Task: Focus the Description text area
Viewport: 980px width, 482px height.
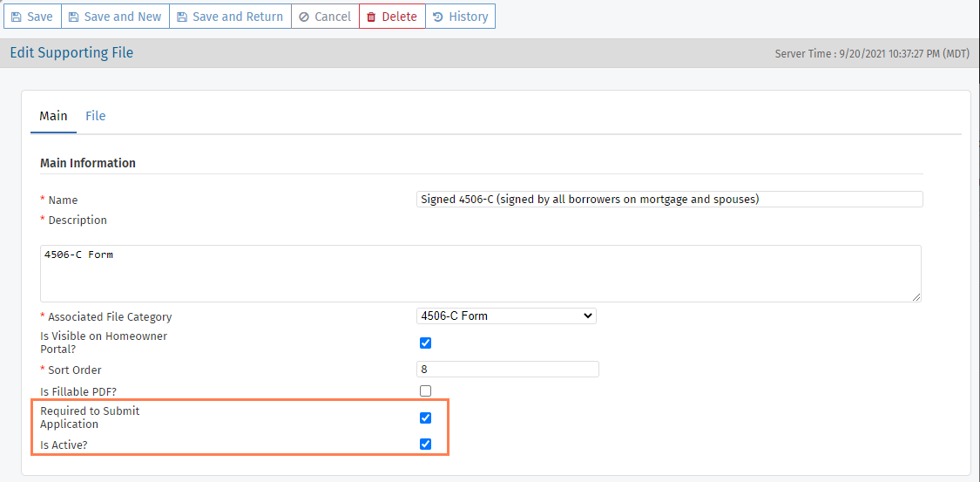Action: [480, 273]
